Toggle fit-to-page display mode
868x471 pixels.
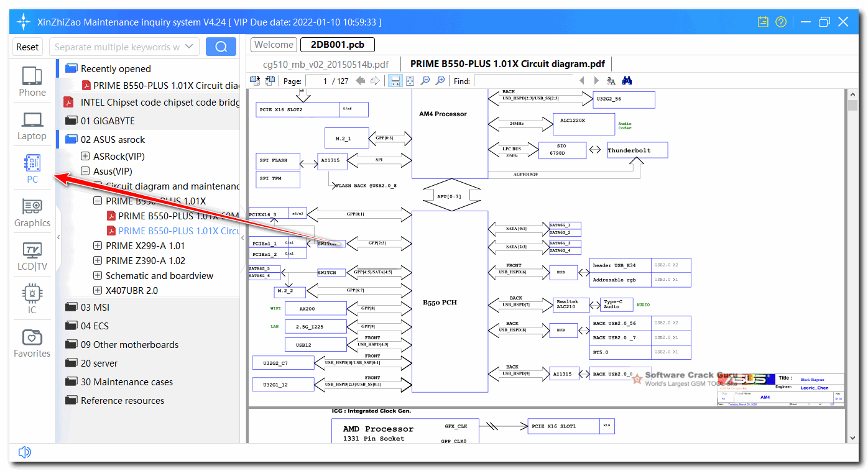click(x=410, y=80)
